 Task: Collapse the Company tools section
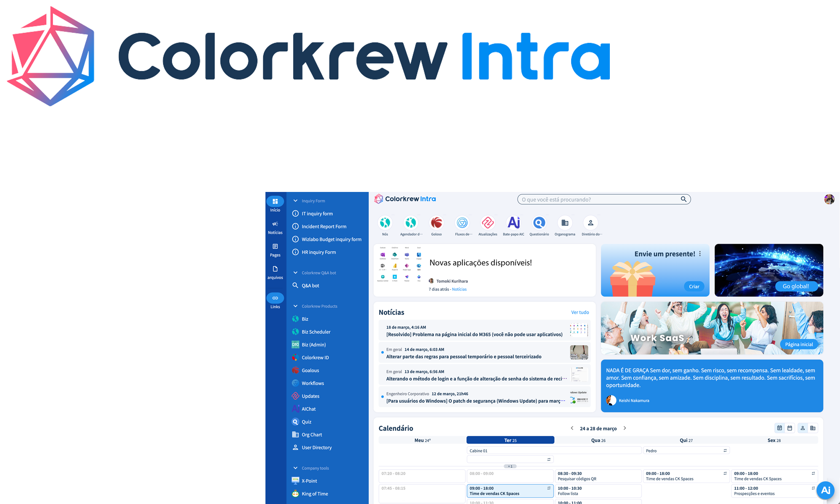(x=295, y=468)
